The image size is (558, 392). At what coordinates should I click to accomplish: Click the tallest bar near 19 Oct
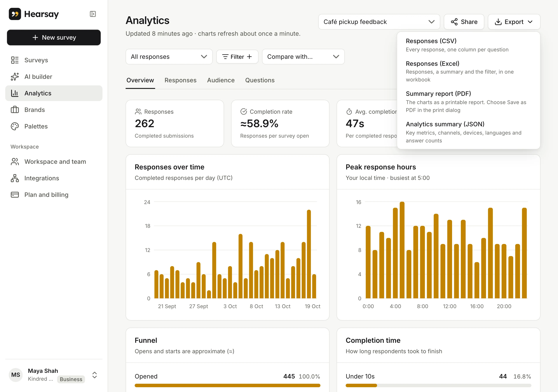pos(309,254)
